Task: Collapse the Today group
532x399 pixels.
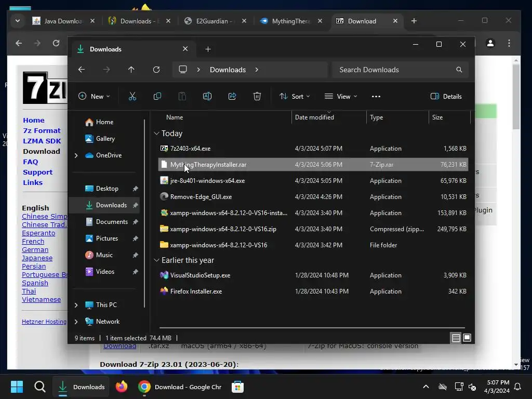Action: 156,134
